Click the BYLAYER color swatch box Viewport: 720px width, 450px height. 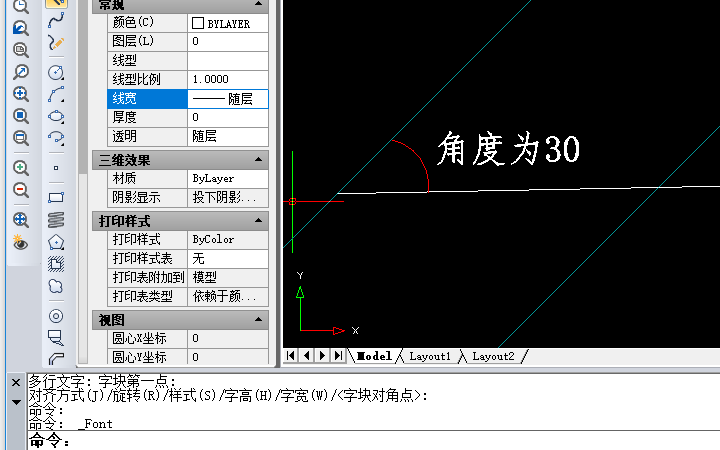tap(198, 23)
